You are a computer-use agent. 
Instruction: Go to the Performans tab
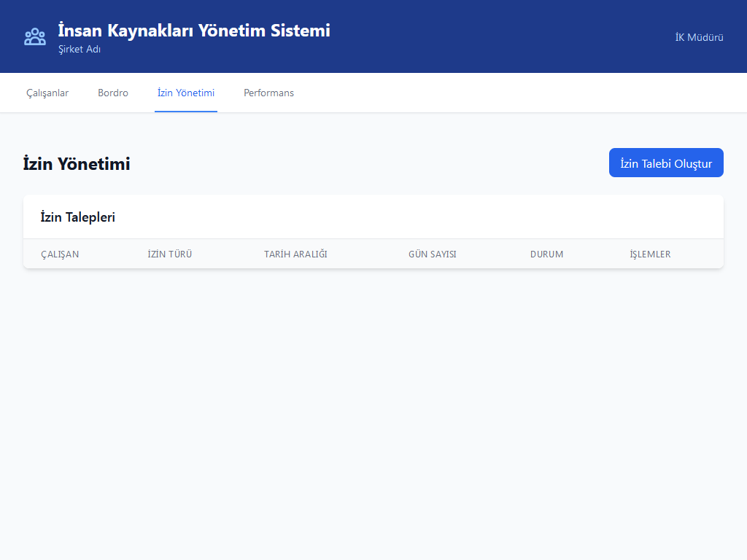(268, 93)
